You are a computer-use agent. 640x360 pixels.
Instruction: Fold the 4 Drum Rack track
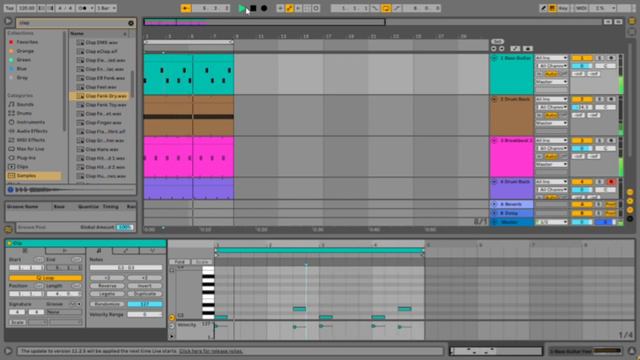point(494,182)
